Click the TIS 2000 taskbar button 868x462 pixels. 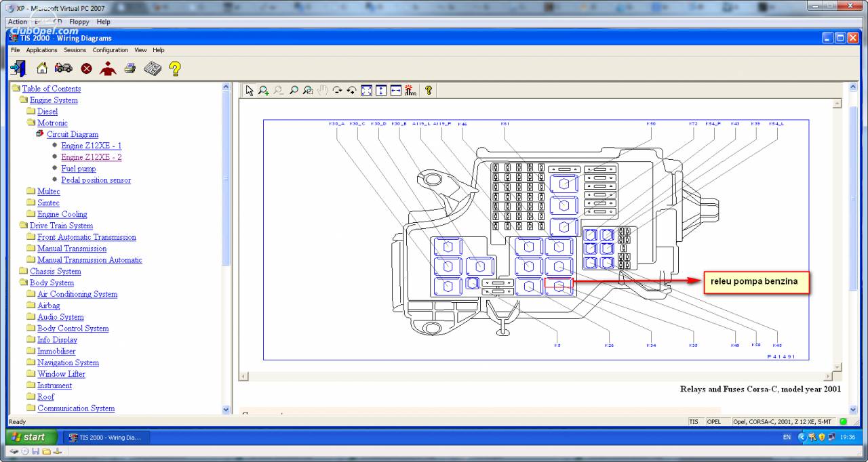tap(106, 437)
